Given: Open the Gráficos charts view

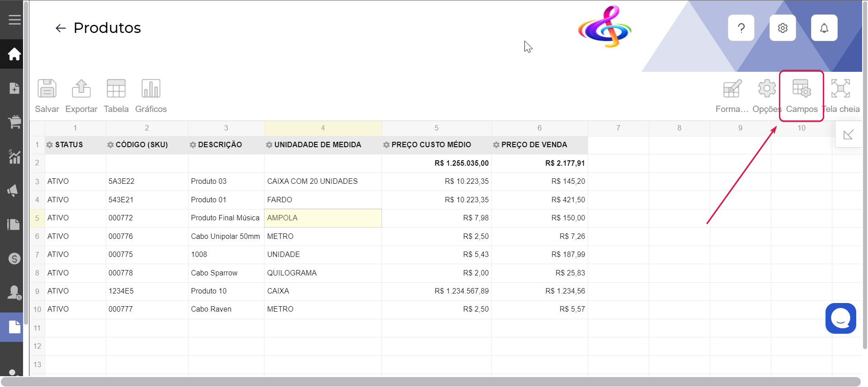Looking at the screenshot, I should [x=151, y=95].
